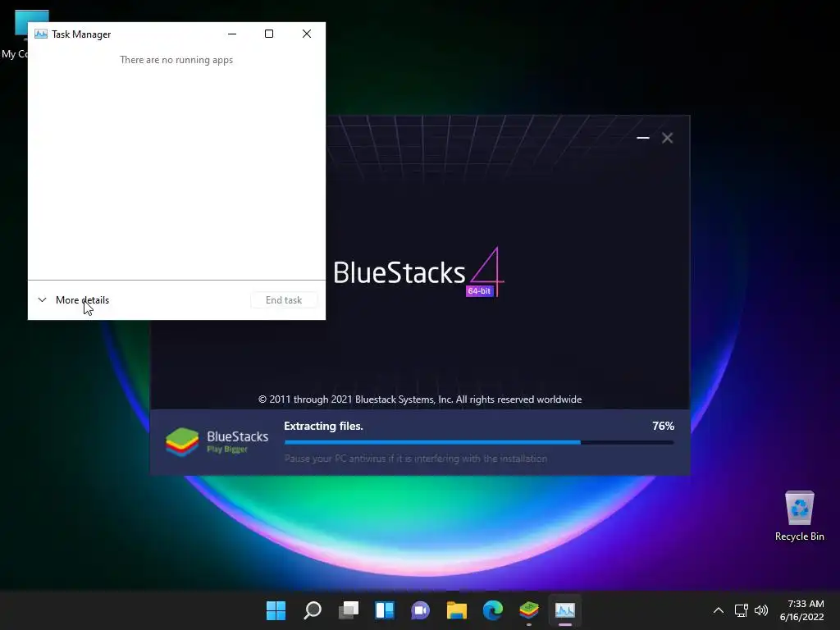Click the 'There are no running apps' text
Image resolution: width=840 pixels, height=630 pixels.
coord(176,60)
